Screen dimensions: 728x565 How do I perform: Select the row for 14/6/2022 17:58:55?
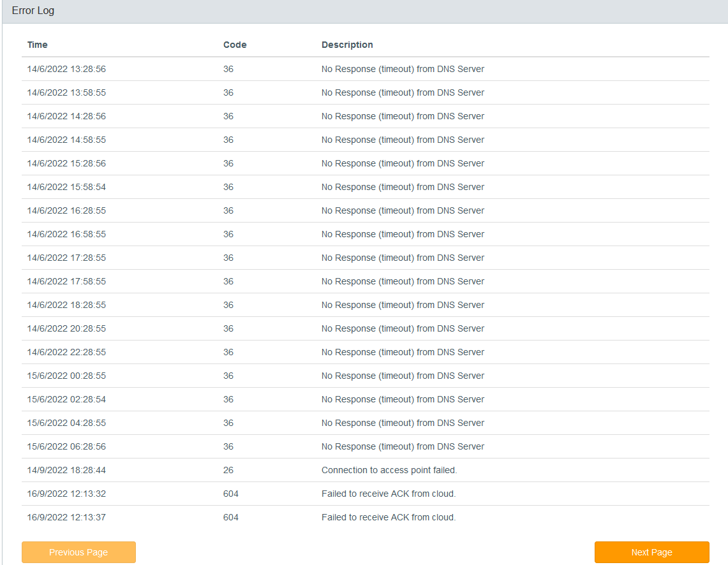(x=366, y=281)
